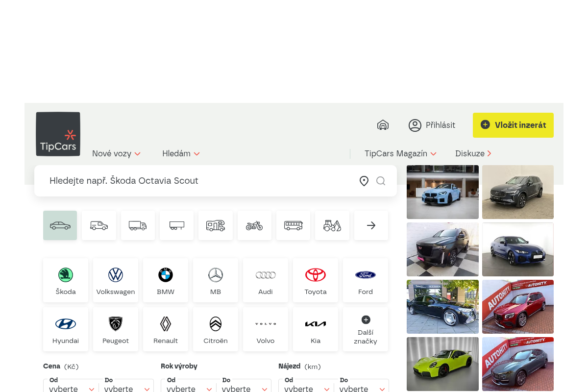Viewport: 588px width, 392px height.
Task: Select the motorcycle category icon
Action: point(254,225)
